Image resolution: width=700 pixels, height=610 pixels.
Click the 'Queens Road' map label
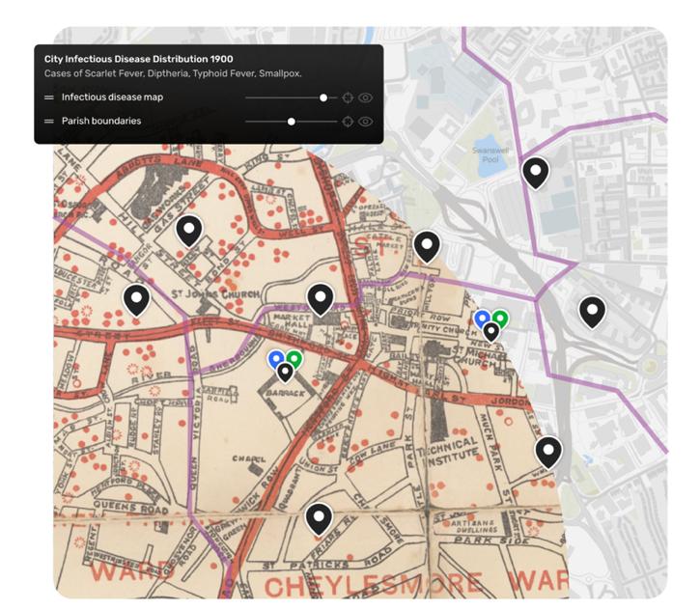tap(130, 507)
